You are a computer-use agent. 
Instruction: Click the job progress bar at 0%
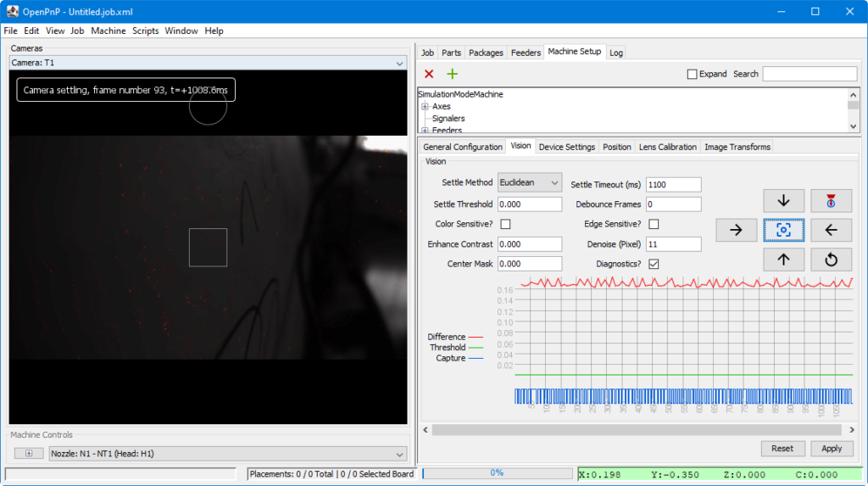pos(497,473)
